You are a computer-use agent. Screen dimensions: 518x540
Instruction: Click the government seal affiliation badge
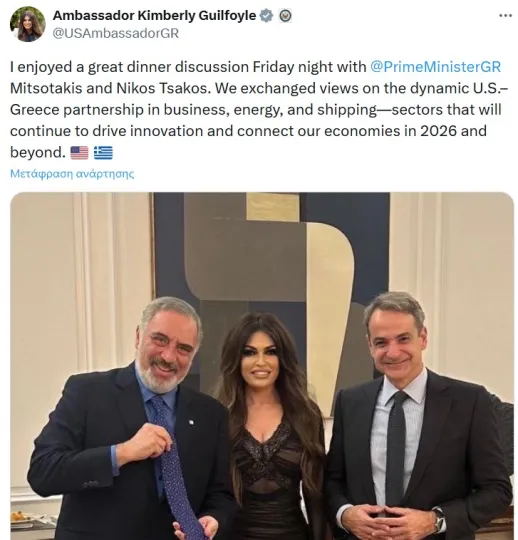coord(285,16)
